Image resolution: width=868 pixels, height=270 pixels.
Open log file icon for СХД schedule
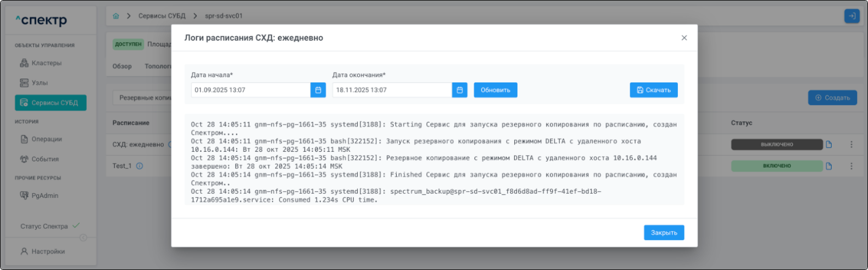[829, 145]
